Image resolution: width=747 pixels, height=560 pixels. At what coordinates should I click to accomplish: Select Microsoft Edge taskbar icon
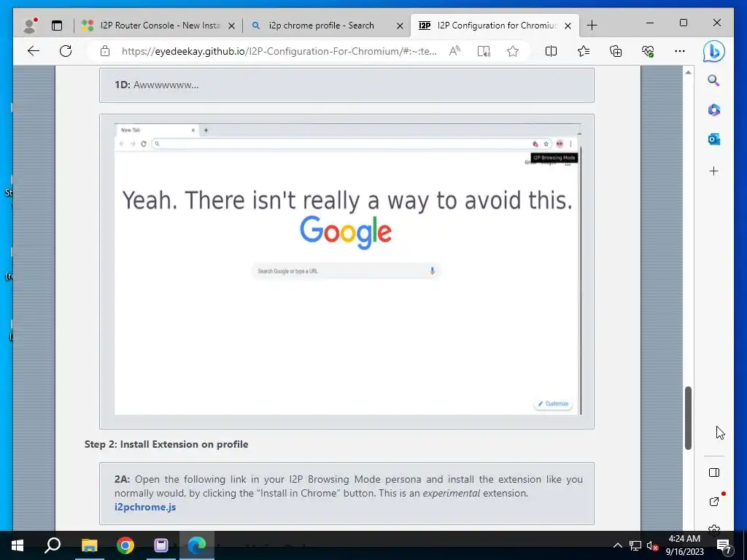point(197,545)
